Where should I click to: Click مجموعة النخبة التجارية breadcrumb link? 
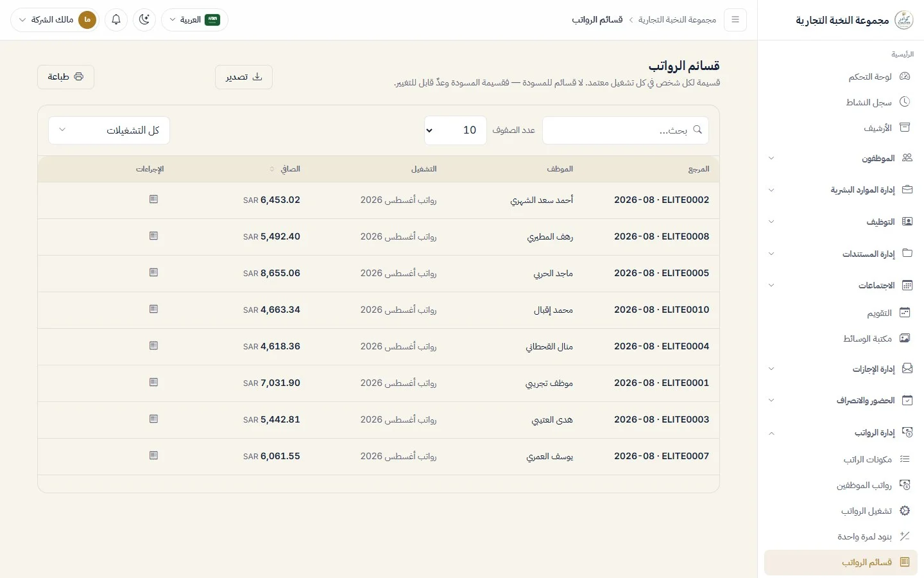pyautogui.click(x=677, y=20)
